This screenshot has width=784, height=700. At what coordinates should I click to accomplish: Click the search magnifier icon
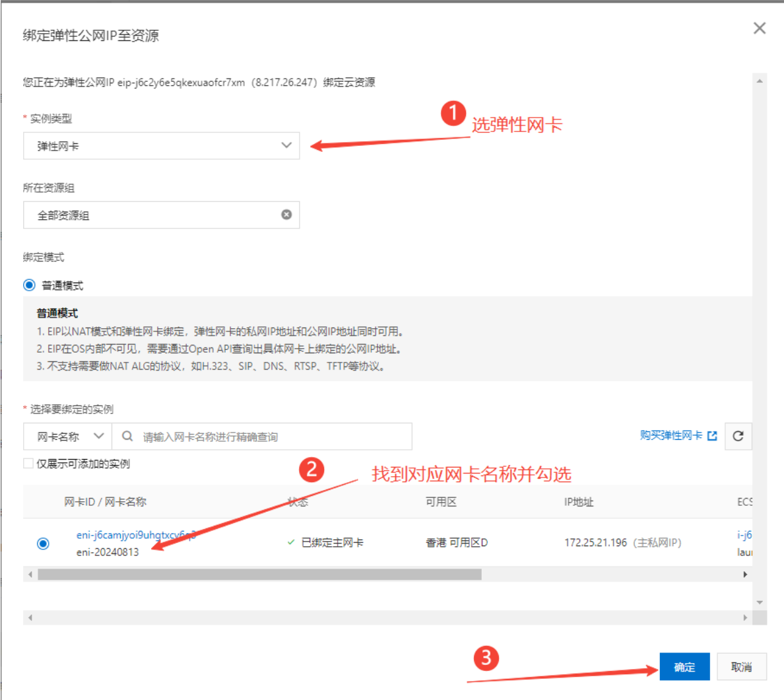(x=127, y=437)
